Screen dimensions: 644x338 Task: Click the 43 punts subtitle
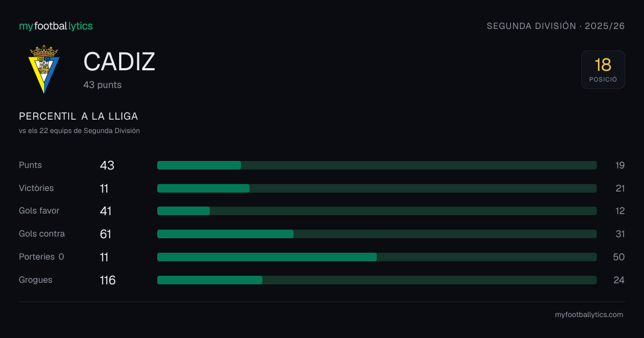click(x=103, y=85)
